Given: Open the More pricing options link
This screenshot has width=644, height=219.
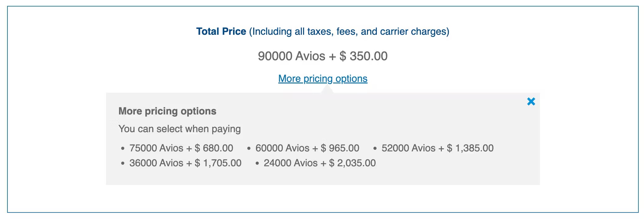Looking at the screenshot, I should pos(323,78).
